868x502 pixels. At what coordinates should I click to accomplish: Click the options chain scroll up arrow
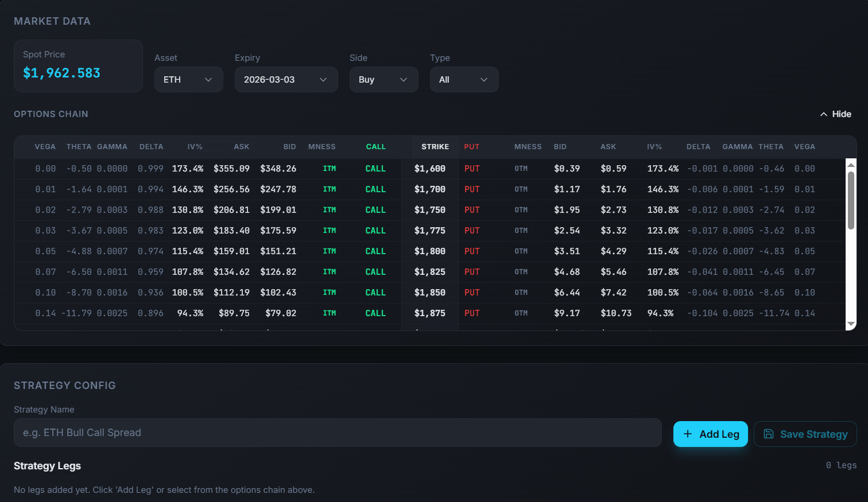[851, 165]
